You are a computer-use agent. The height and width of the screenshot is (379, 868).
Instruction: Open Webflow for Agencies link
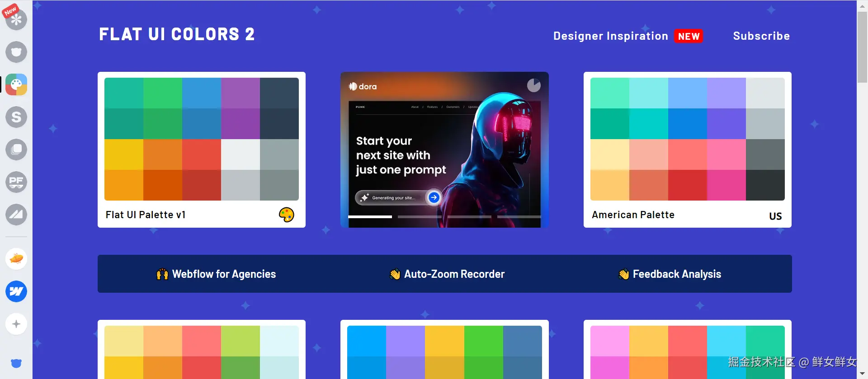(x=224, y=274)
